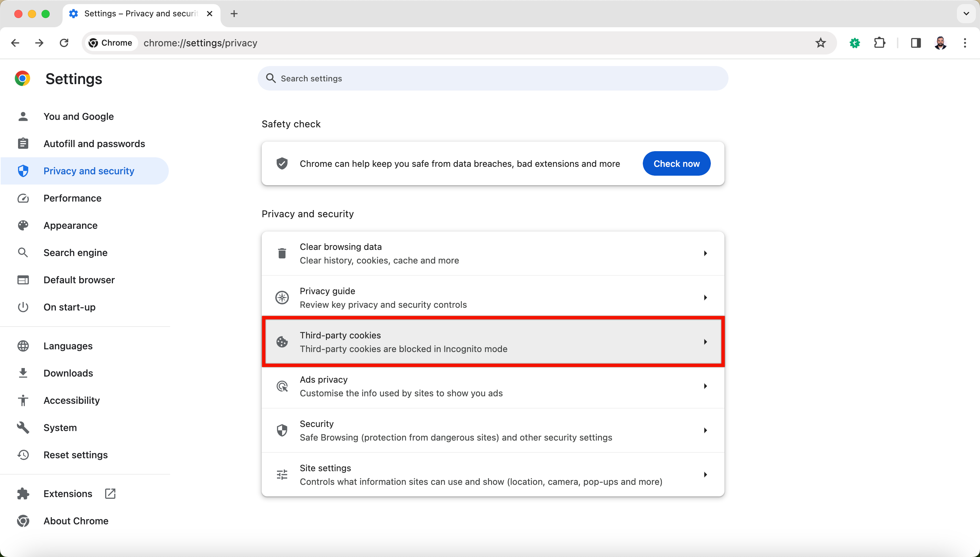Click the profile avatar icon
980x557 pixels.
(940, 43)
